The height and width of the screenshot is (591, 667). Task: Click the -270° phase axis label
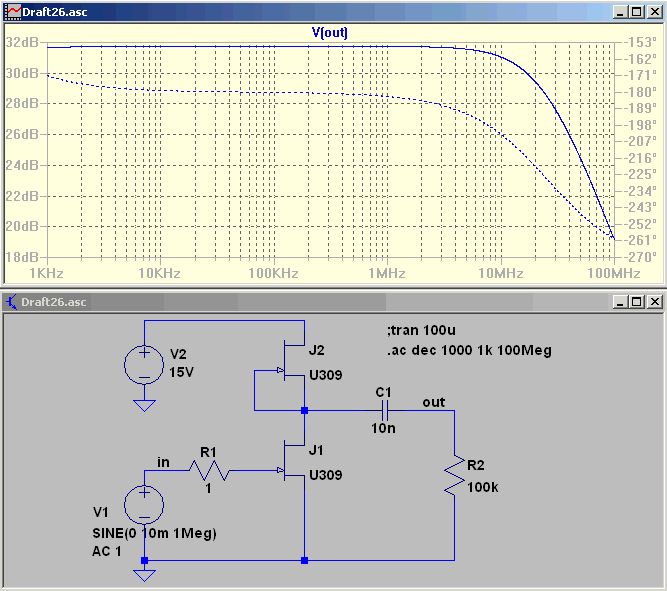point(641,257)
